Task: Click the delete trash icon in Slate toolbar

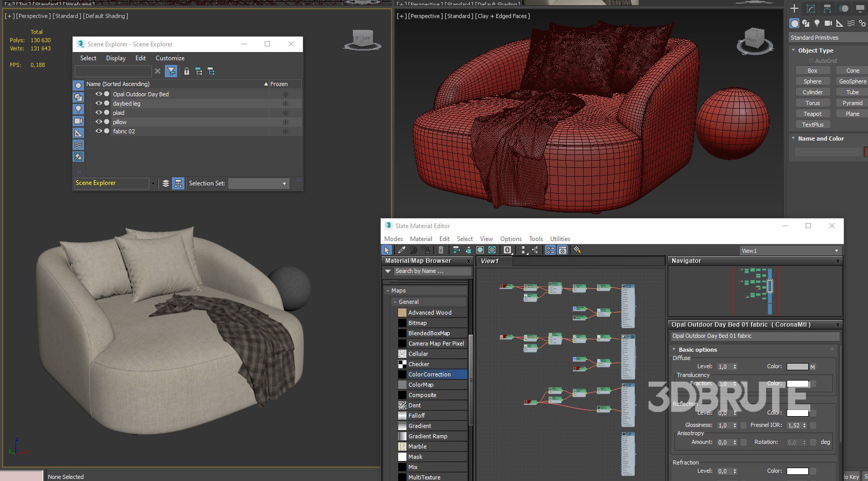Action: 441,250
